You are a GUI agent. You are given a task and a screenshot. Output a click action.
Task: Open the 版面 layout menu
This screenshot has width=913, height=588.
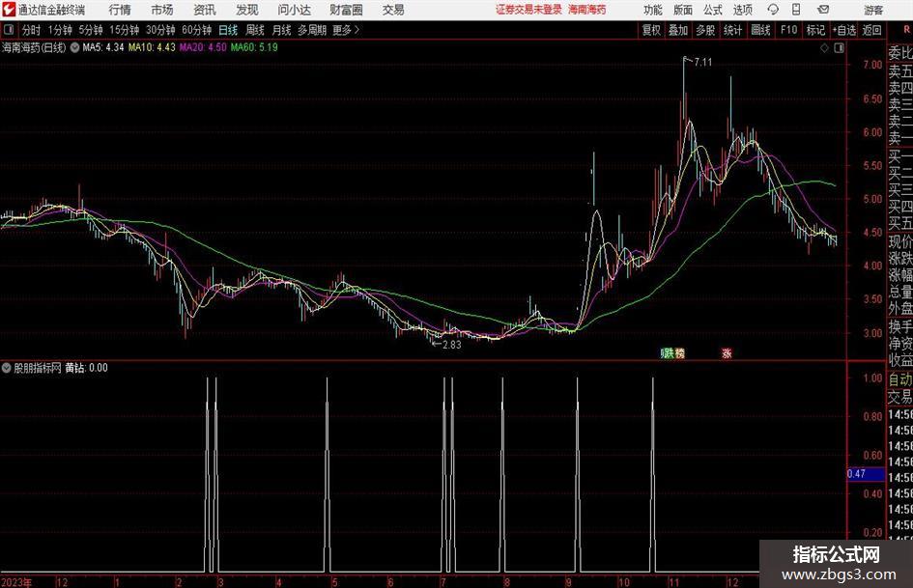coord(683,10)
